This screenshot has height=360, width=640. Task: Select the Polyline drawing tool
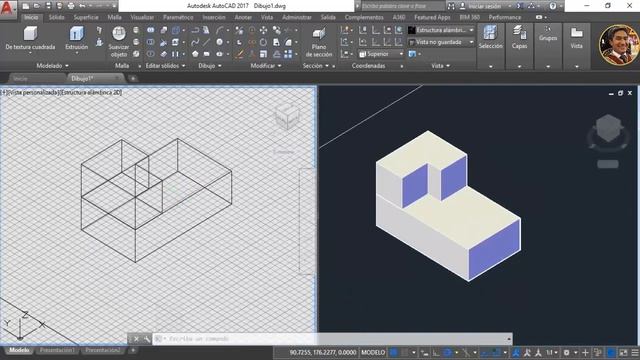pyautogui.click(x=195, y=30)
